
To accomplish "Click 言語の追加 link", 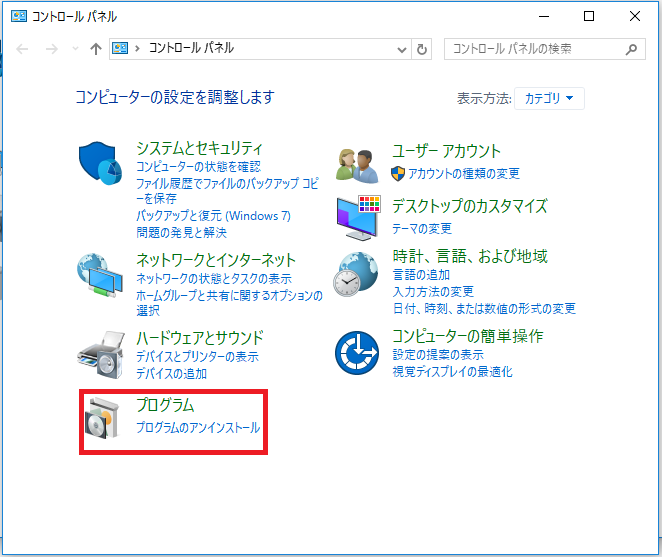I will click(x=421, y=275).
